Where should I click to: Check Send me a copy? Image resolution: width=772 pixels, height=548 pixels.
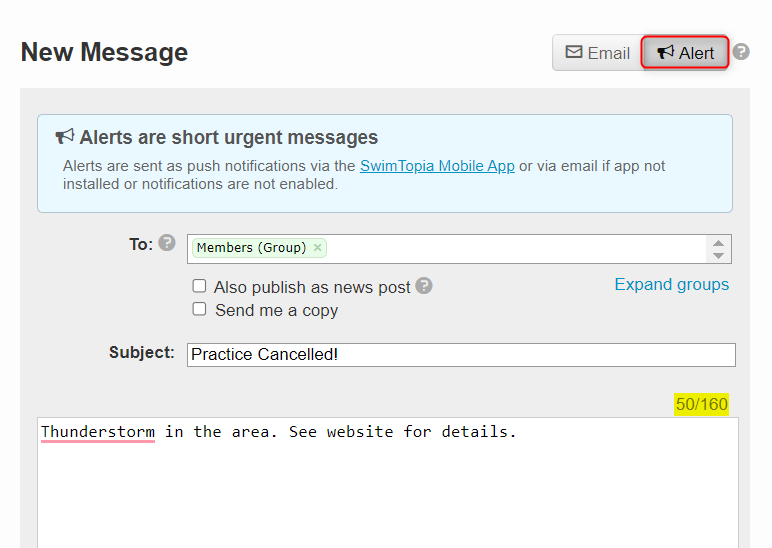point(199,309)
